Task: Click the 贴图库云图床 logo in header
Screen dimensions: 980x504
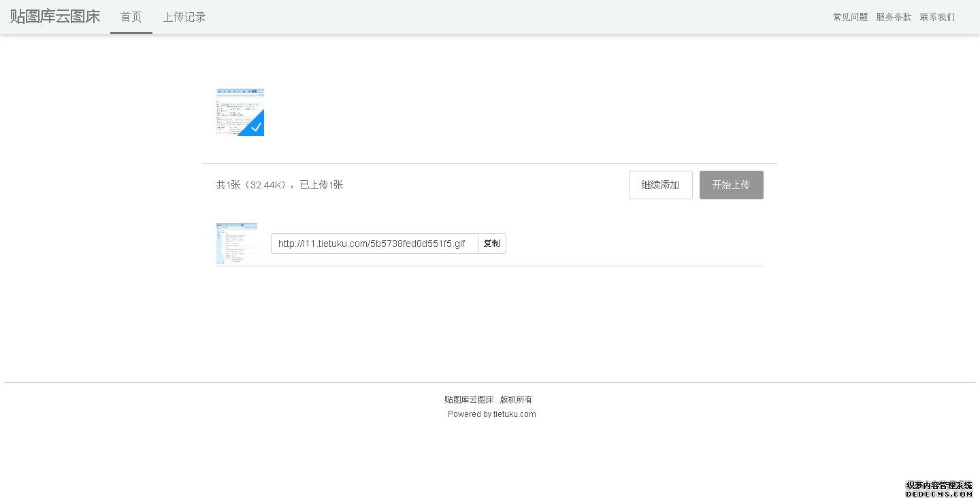Action: pyautogui.click(x=55, y=17)
